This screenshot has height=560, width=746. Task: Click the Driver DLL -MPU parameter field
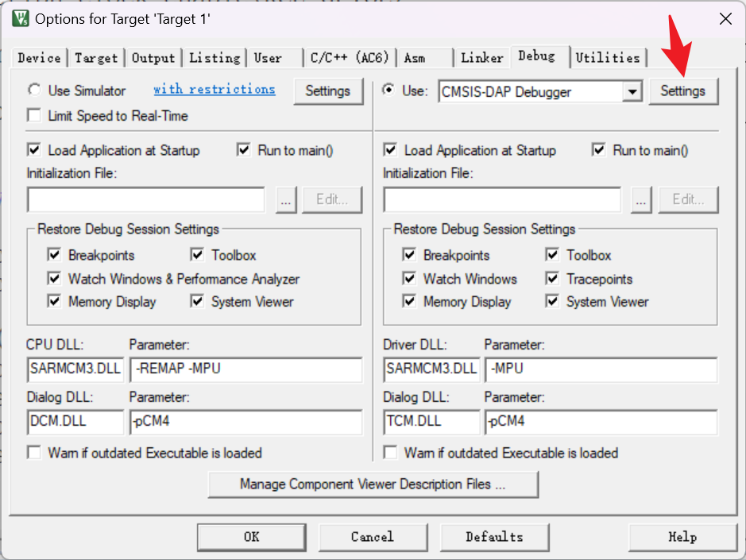[x=601, y=369]
